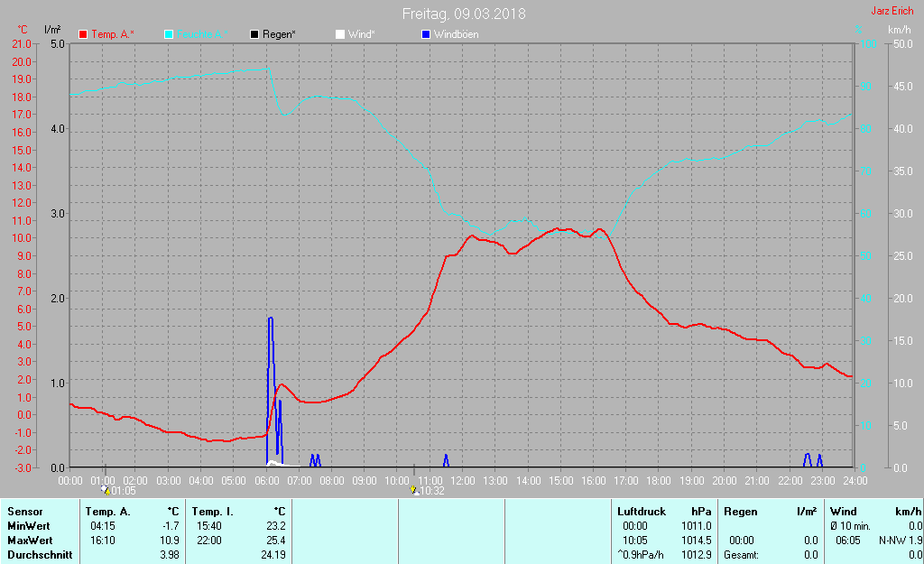Click the pressure time '10:05'
This screenshot has height=564, width=924.
point(634,540)
